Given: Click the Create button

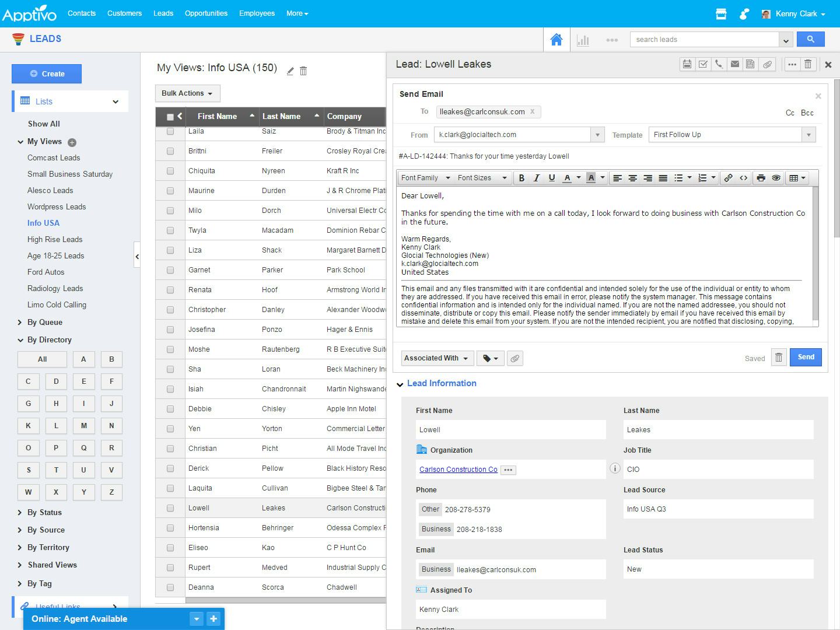Looking at the screenshot, I should pyautogui.click(x=47, y=74).
